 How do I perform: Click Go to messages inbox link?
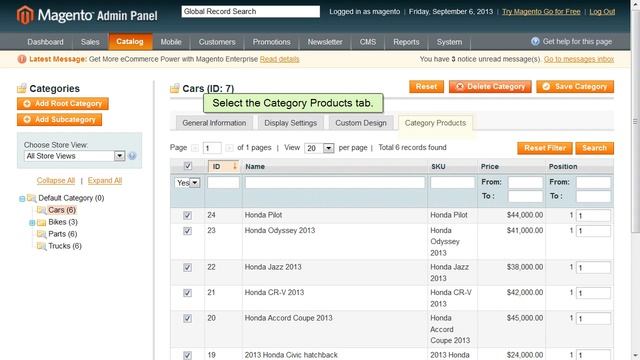[x=579, y=59]
